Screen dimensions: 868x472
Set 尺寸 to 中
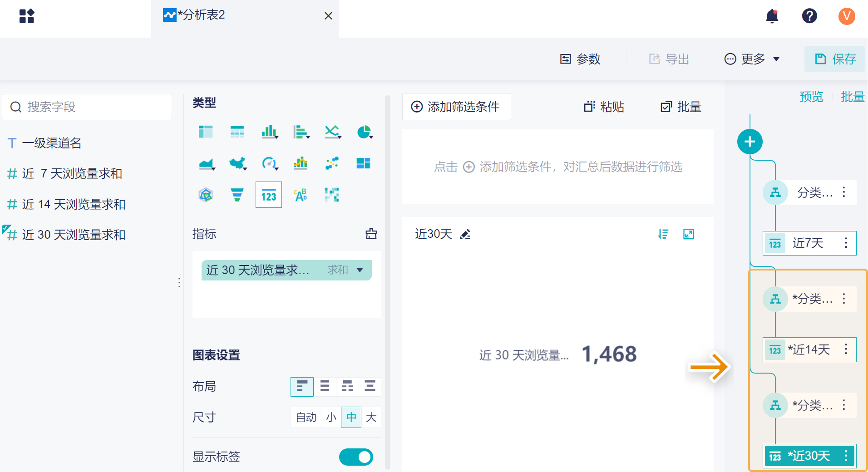coord(351,418)
